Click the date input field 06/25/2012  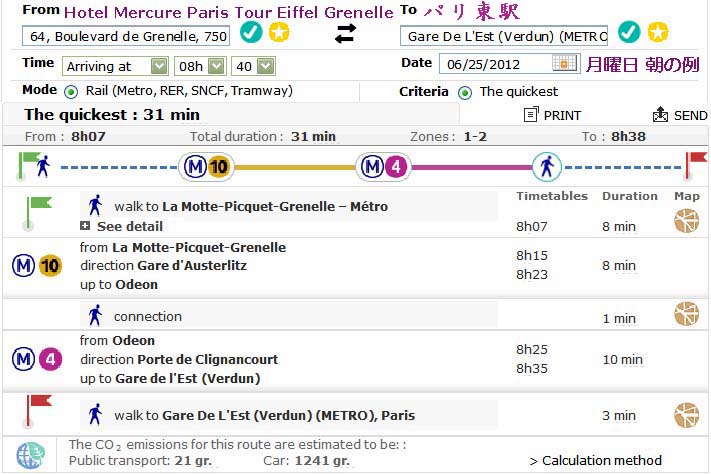509,64
